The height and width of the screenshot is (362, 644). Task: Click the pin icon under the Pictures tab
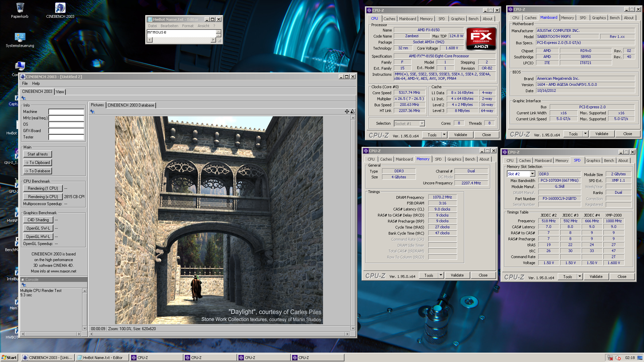(x=92, y=112)
